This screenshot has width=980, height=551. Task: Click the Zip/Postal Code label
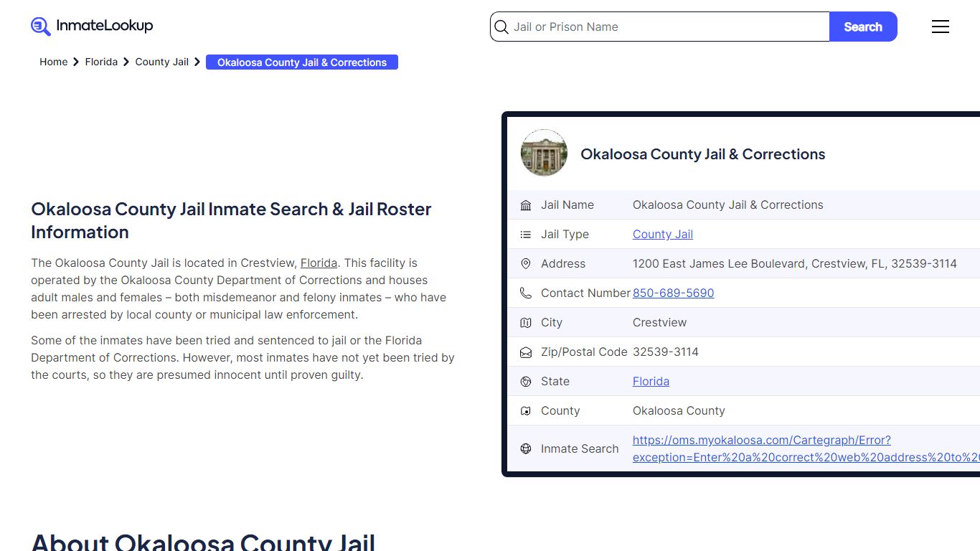tap(584, 352)
